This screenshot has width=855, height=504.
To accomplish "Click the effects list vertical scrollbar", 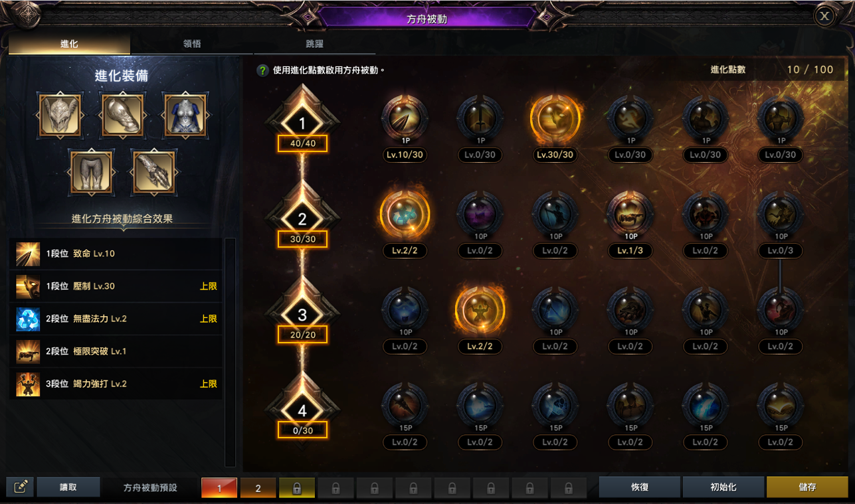I will point(231,352).
